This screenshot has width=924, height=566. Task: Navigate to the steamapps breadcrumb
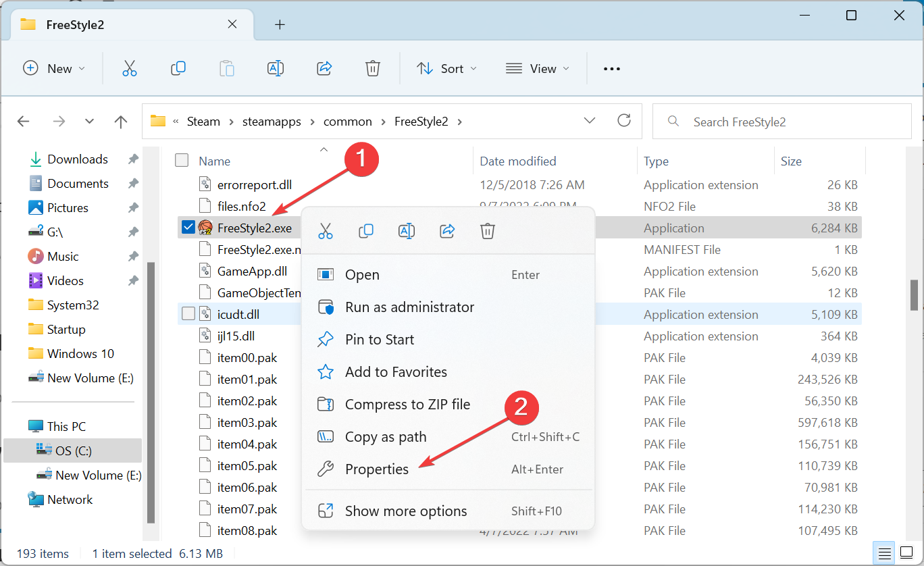pos(272,122)
